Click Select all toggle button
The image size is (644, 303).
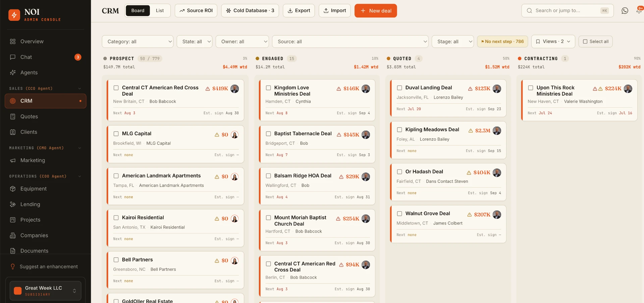(x=596, y=42)
